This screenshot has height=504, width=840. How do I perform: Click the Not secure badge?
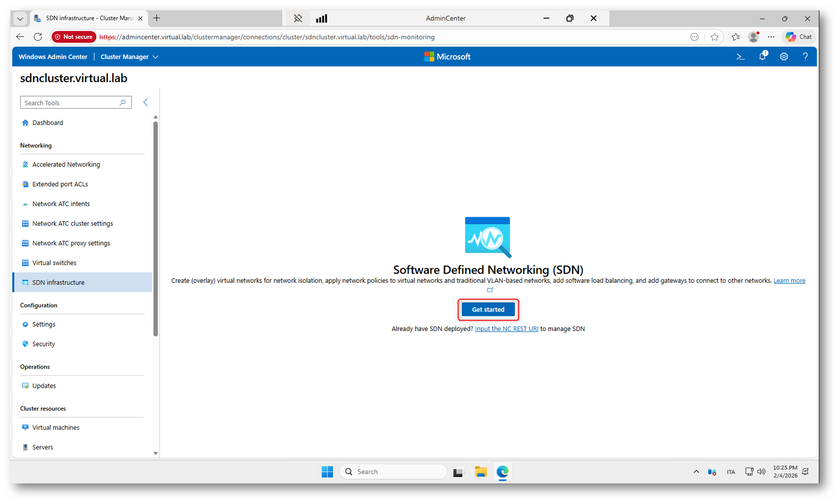coord(74,37)
